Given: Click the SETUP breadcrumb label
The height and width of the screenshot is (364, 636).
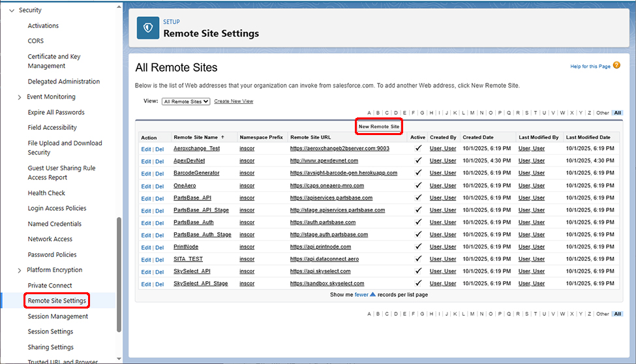Looking at the screenshot, I should coord(171,22).
